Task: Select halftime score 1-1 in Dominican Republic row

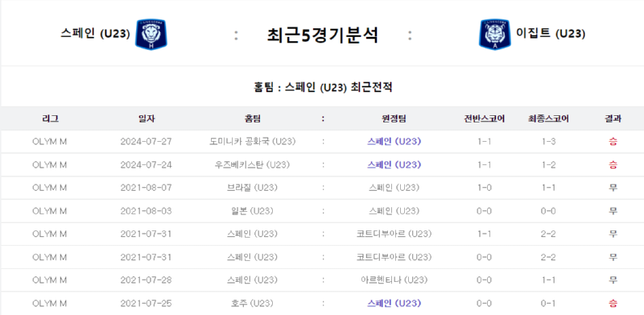Action: click(x=485, y=142)
